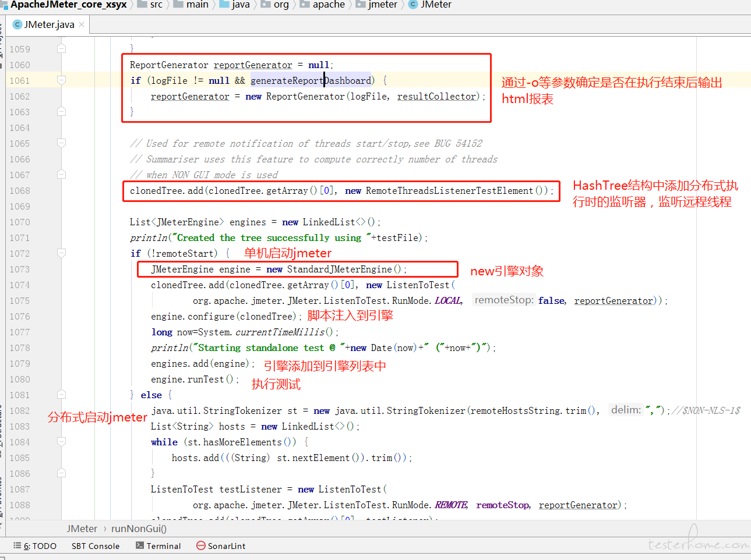
Task: Click 'remoteHostsString' on line 1082
Action: tap(515, 411)
